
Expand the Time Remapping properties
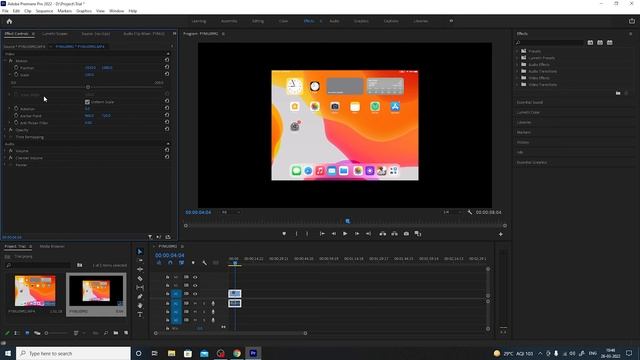(5, 137)
